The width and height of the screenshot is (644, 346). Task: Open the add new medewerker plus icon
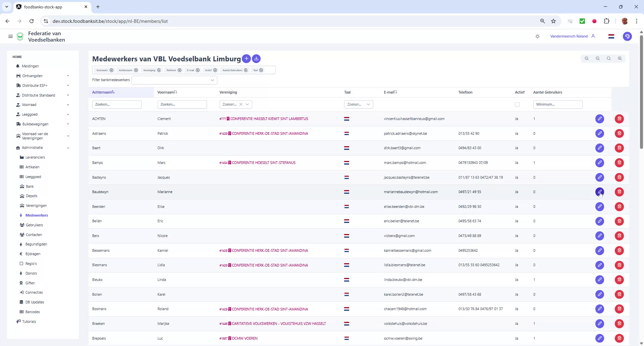click(247, 59)
